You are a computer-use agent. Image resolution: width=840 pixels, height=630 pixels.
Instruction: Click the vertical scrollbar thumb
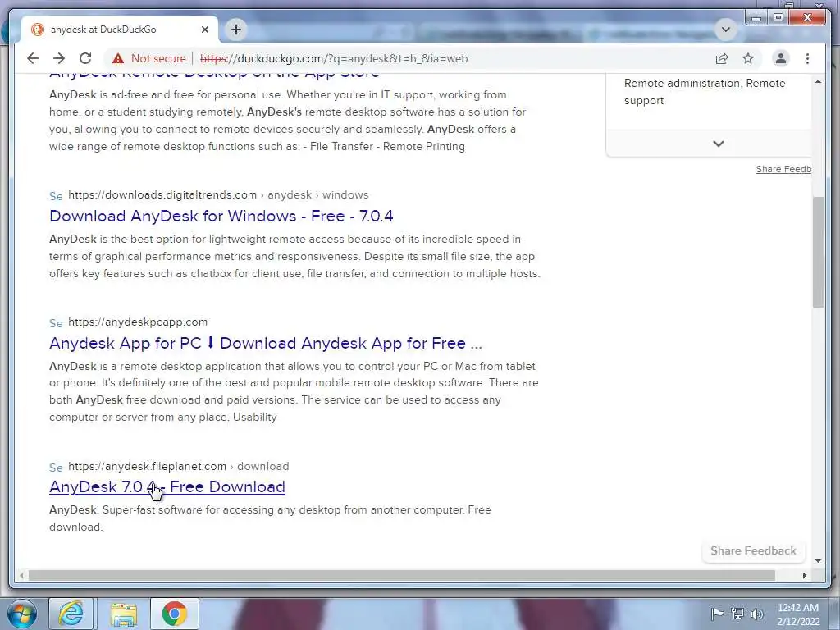(818, 252)
